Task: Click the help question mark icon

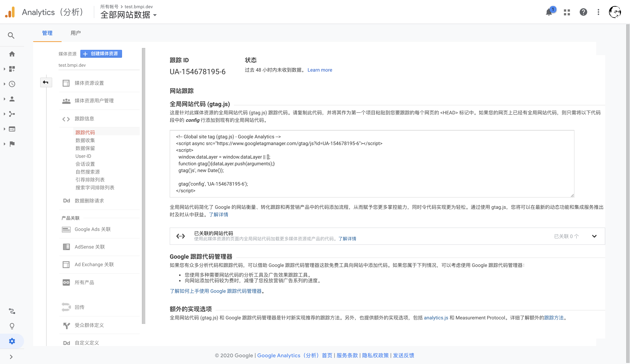Action: 583,12
